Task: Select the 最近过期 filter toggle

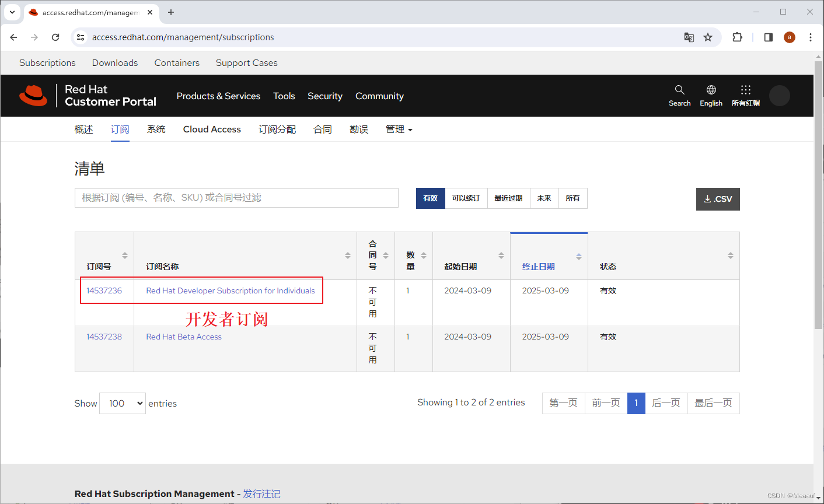Action: 509,198
